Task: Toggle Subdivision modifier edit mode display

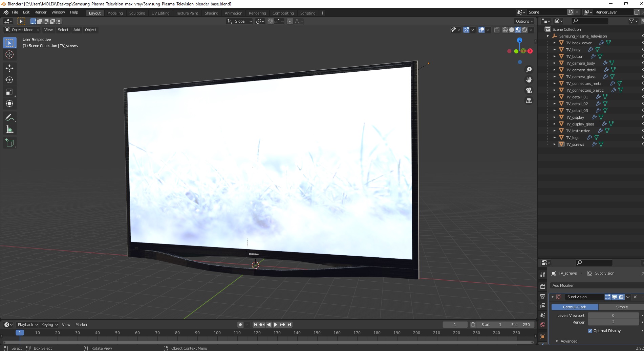Action: point(608,297)
